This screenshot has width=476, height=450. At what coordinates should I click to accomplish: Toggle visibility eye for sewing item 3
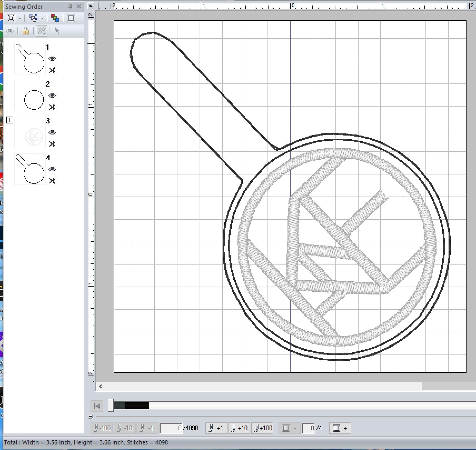[52, 132]
